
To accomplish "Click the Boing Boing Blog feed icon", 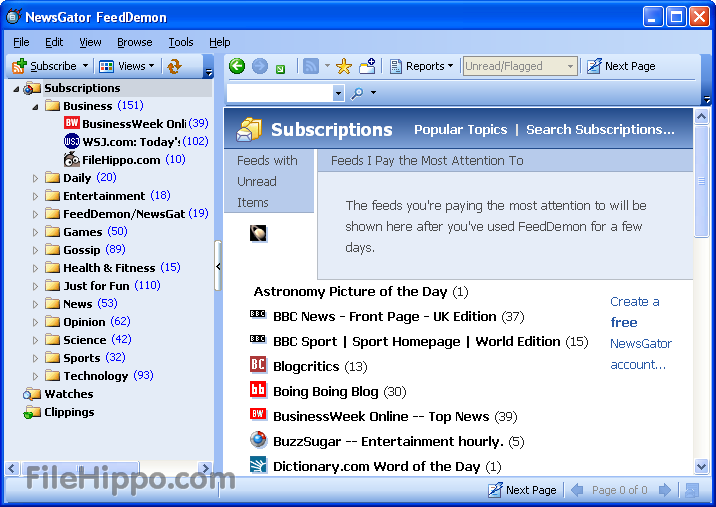I will point(258,391).
